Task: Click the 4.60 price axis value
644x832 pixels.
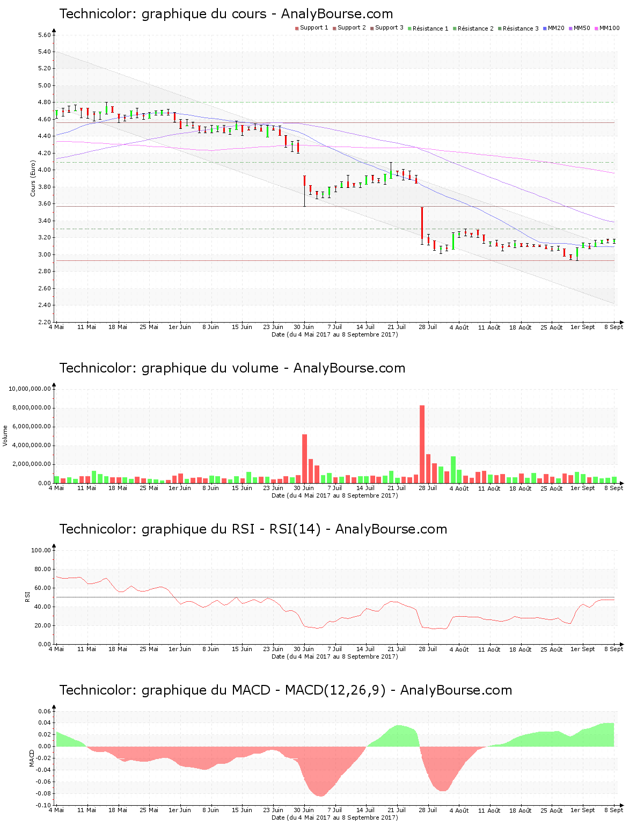Action: (x=45, y=119)
